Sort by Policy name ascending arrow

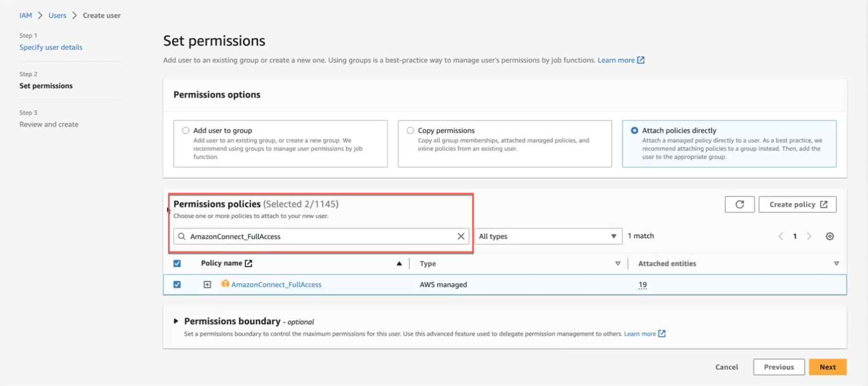click(x=399, y=263)
